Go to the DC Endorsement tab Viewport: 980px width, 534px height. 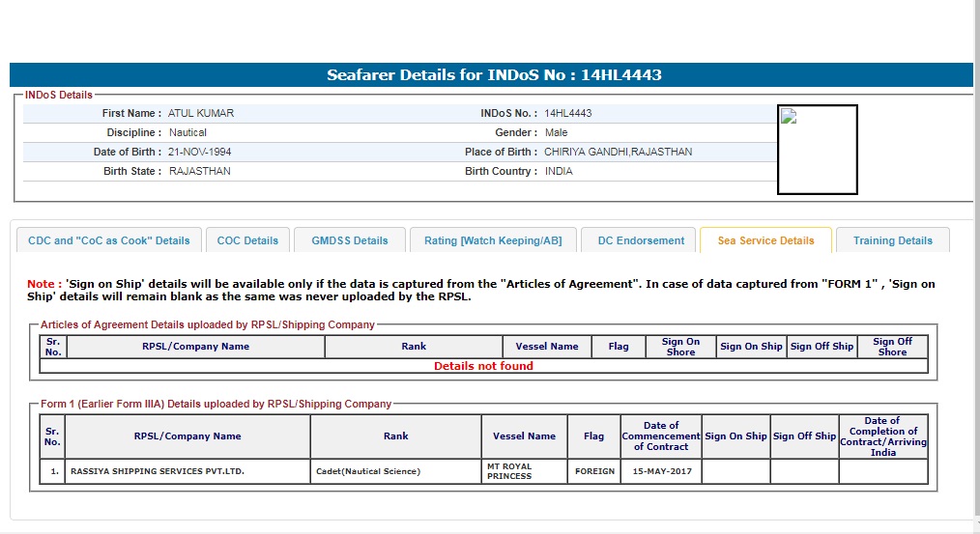coord(641,240)
